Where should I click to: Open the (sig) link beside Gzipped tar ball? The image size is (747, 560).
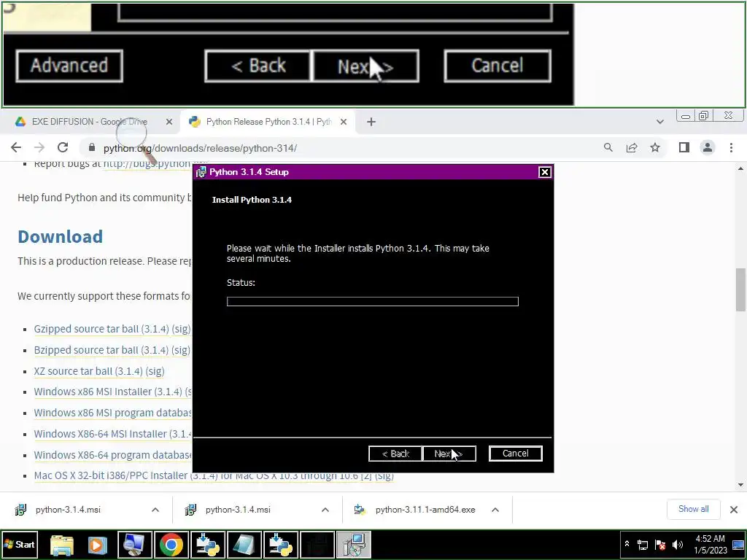(181, 329)
